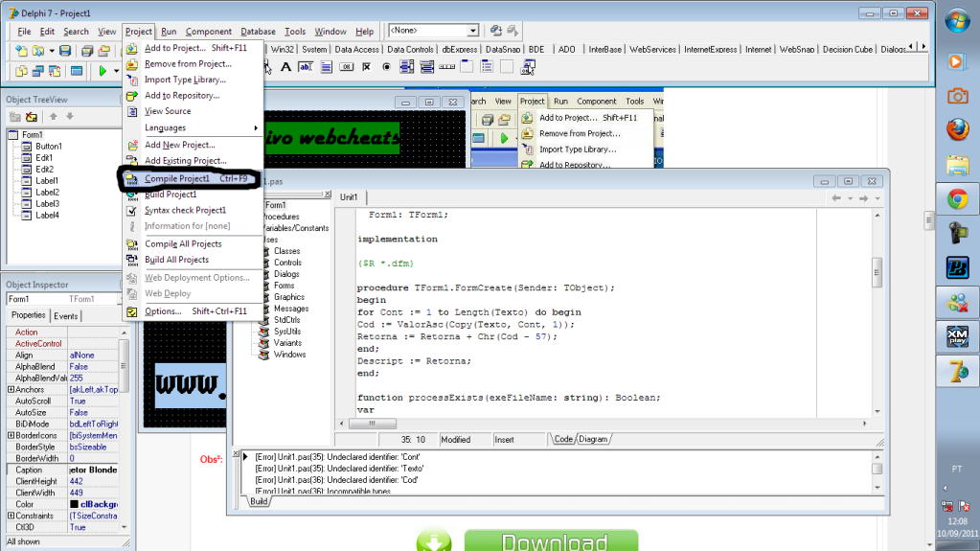Select the RadioButton component in palette

[386, 67]
